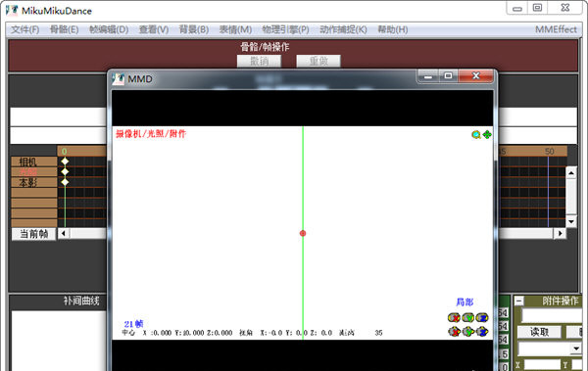This screenshot has height=371, width=588.
Task: Minimize the MMD viewport window
Action: (x=428, y=76)
